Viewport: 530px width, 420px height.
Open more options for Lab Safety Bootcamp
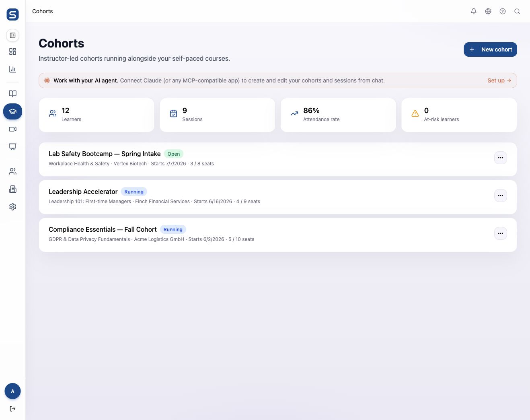[501, 158]
